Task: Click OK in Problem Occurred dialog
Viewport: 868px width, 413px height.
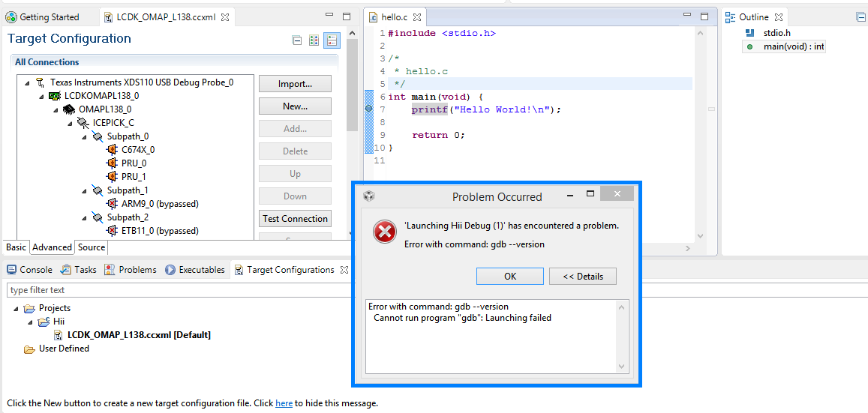Action: 510,277
